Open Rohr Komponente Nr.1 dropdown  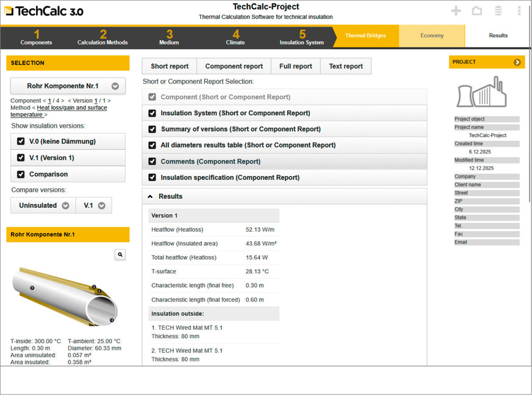[x=68, y=86]
